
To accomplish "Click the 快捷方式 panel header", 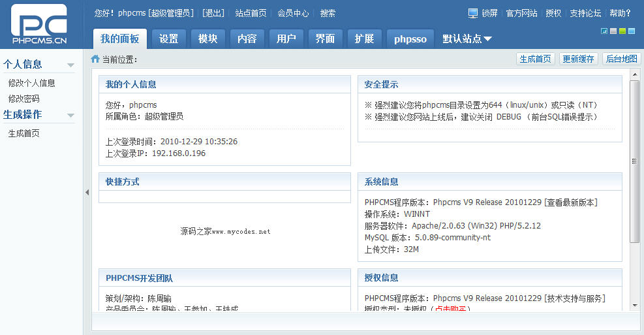I will coord(224,182).
